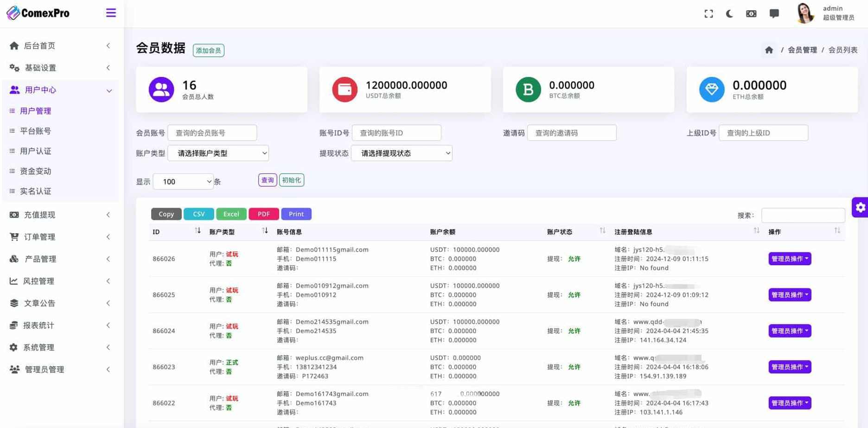Select the 风控管理 chart icon

point(14,281)
